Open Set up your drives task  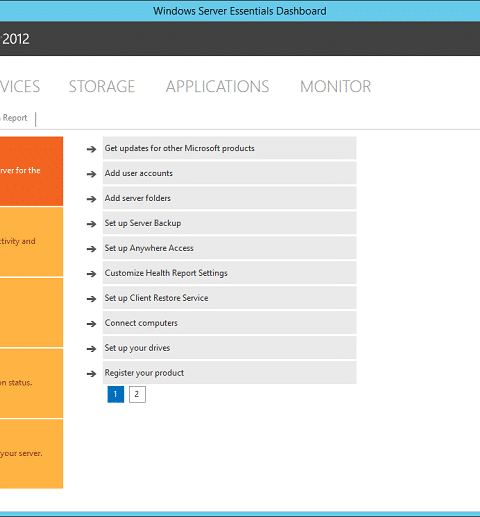coord(229,348)
